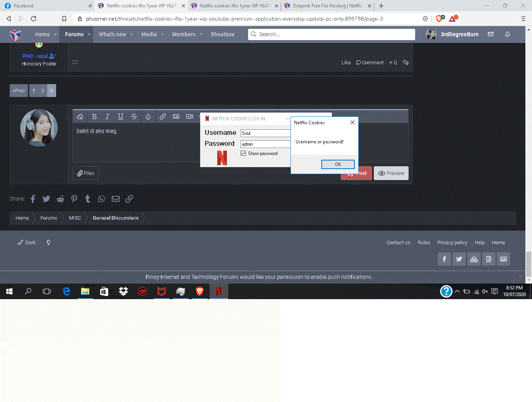The width and height of the screenshot is (532, 402).
Task: Insert image using editor toolbar icon
Action: tap(176, 116)
